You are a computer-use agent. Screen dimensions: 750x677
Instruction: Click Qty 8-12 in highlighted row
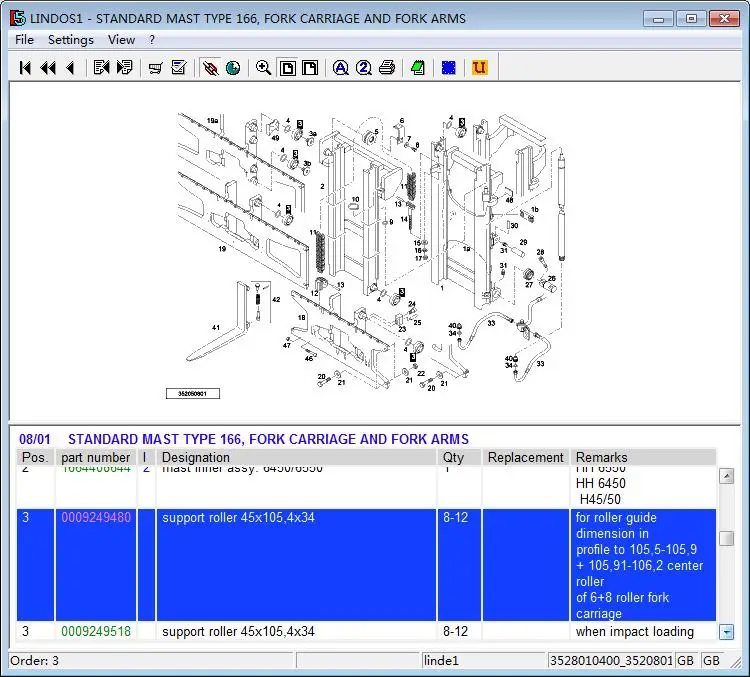pos(455,518)
